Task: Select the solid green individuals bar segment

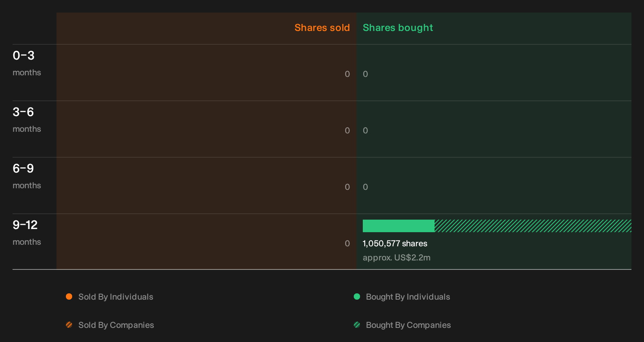Action: click(398, 226)
